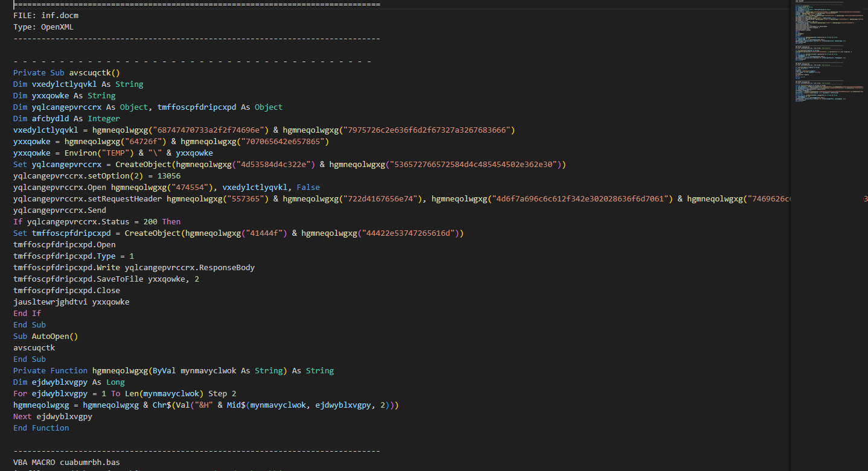Image resolution: width=868 pixels, height=471 pixels.
Task: Click "setRequestHeader" method name
Action: (124, 198)
